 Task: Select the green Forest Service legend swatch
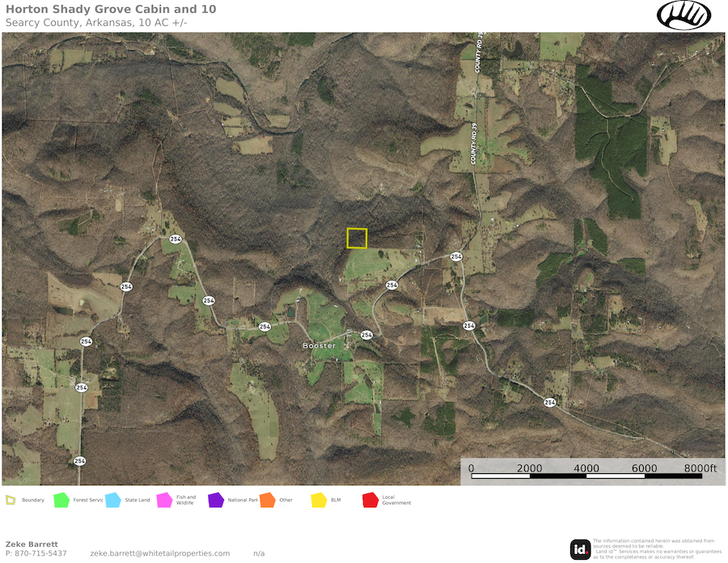pos(61,500)
